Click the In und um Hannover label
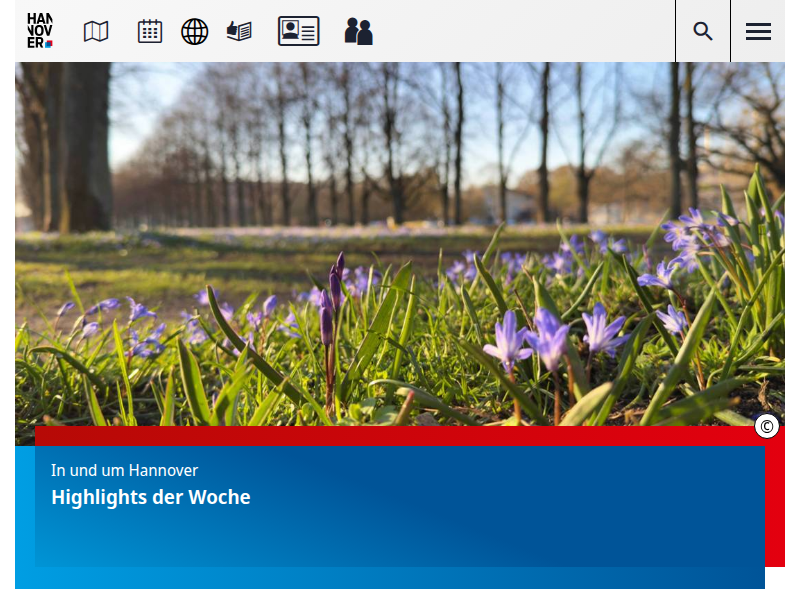 124,470
